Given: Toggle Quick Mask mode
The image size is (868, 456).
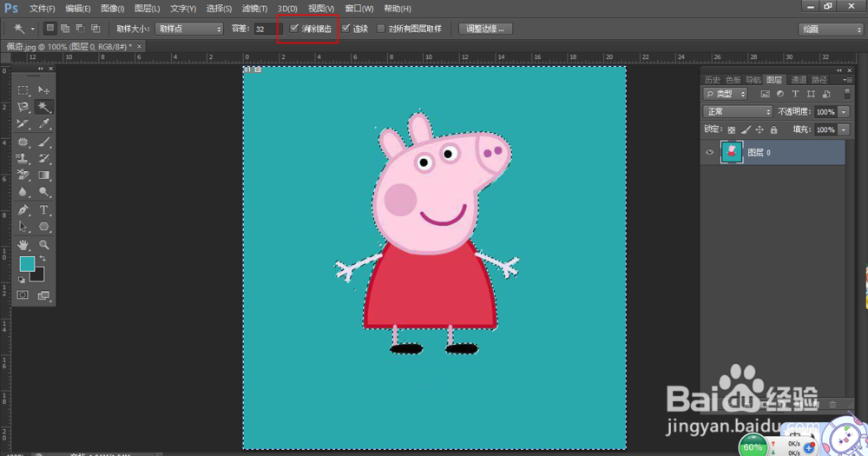Looking at the screenshot, I should (x=23, y=294).
